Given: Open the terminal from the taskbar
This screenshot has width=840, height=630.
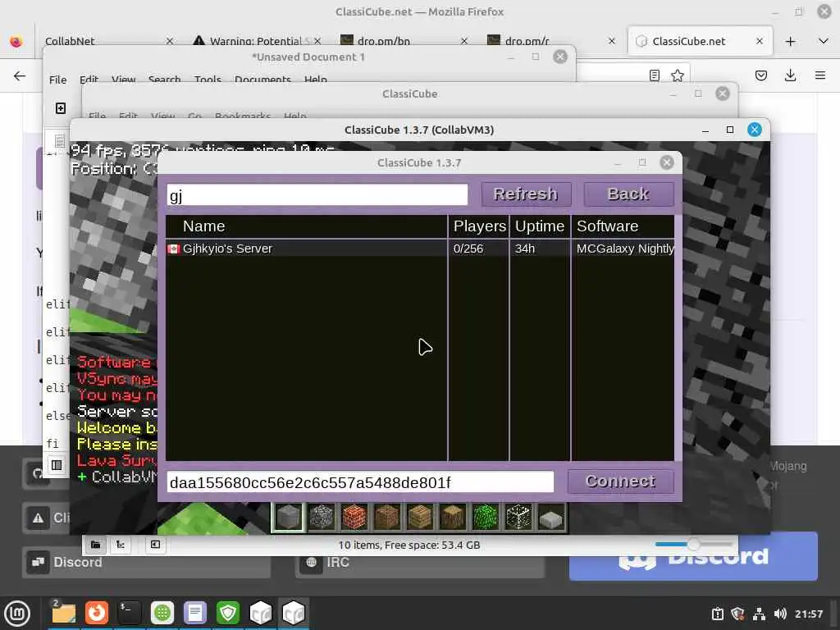Looking at the screenshot, I should pyautogui.click(x=129, y=614).
